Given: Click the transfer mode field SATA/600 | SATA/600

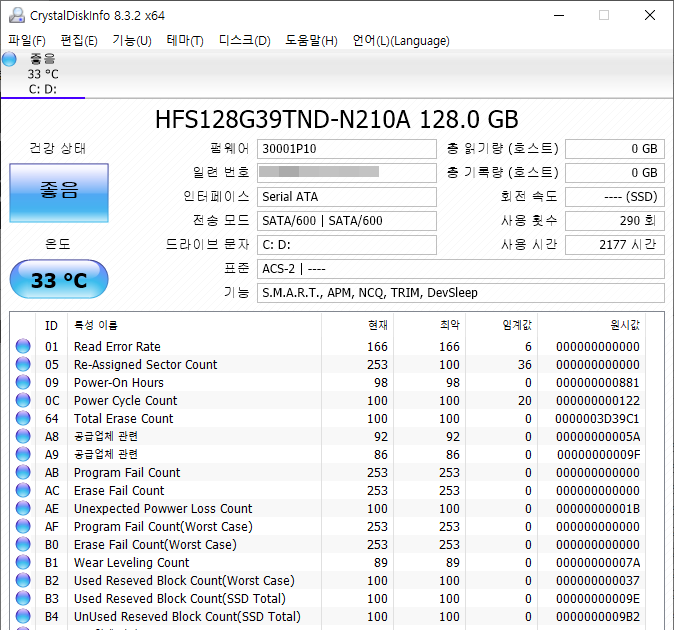Looking at the screenshot, I should [x=346, y=221].
